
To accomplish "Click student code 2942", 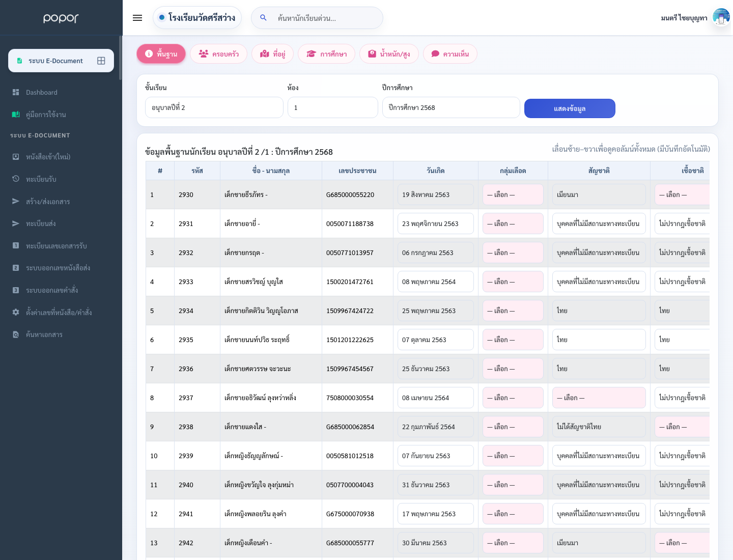I will [x=186, y=543].
